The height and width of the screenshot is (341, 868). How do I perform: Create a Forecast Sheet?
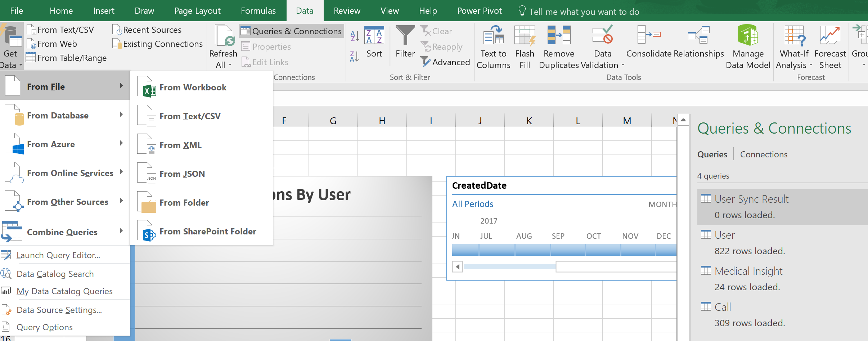[x=830, y=47]
